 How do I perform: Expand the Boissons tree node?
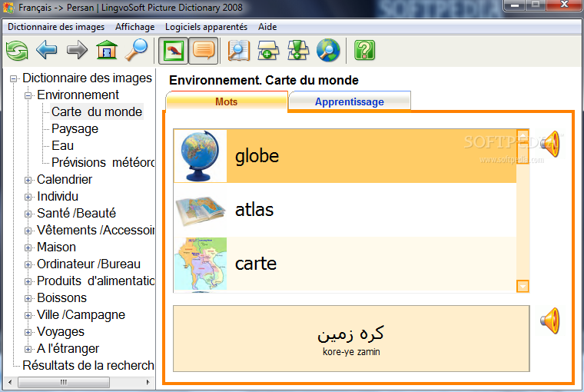coord(28,298)
